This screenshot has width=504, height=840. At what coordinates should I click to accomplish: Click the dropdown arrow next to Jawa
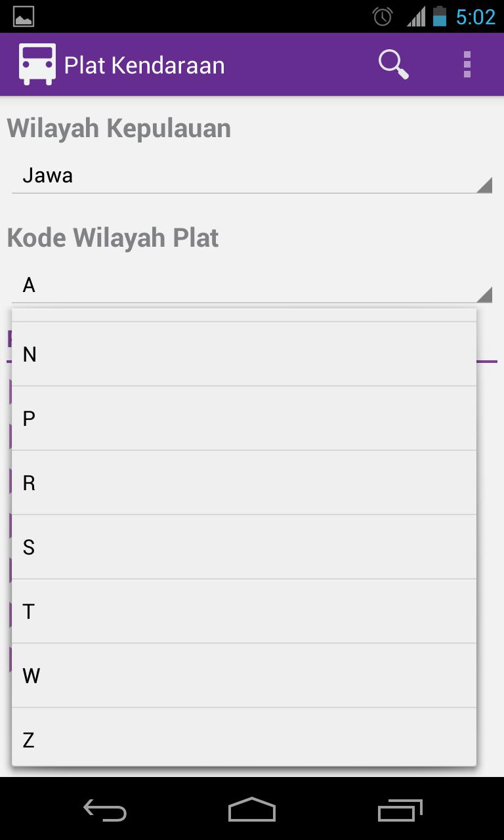coord(484,184)
